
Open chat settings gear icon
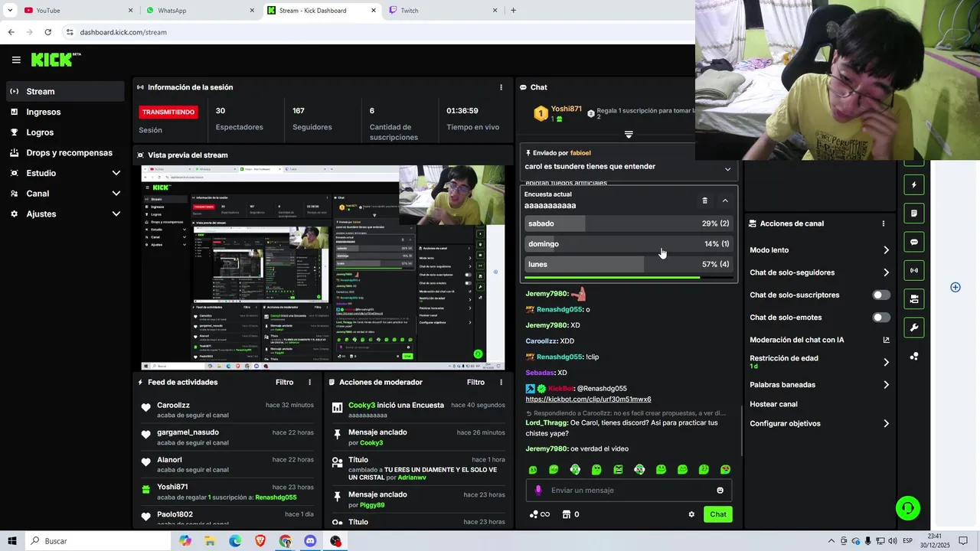(691, 514)
